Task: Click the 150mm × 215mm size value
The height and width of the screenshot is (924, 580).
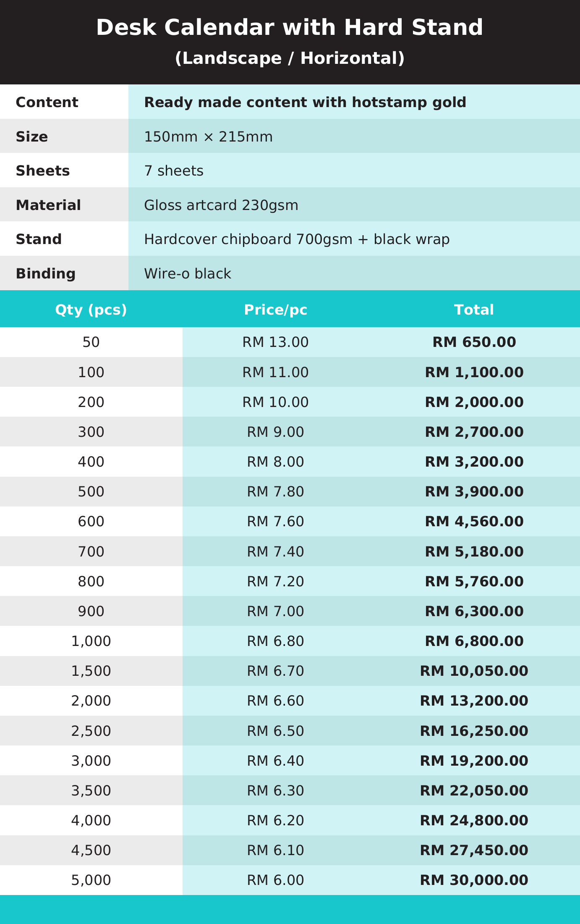Action: pyautogui.click(x=209, y=136)
